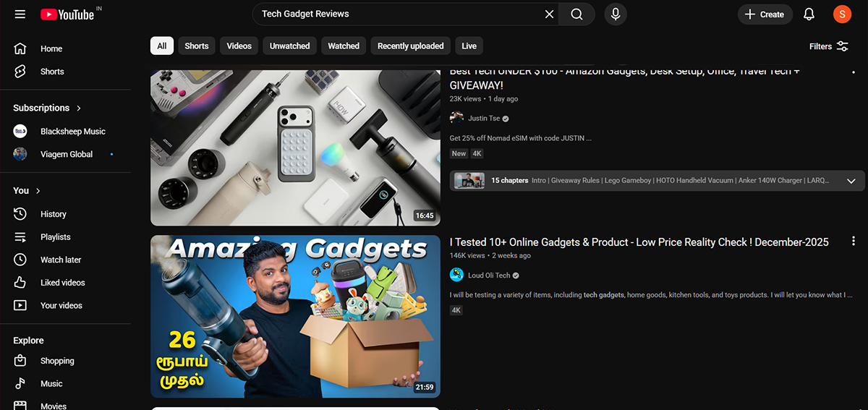
Task: Click Loud Oli Tech video description snippet
Action: (651, 295)
